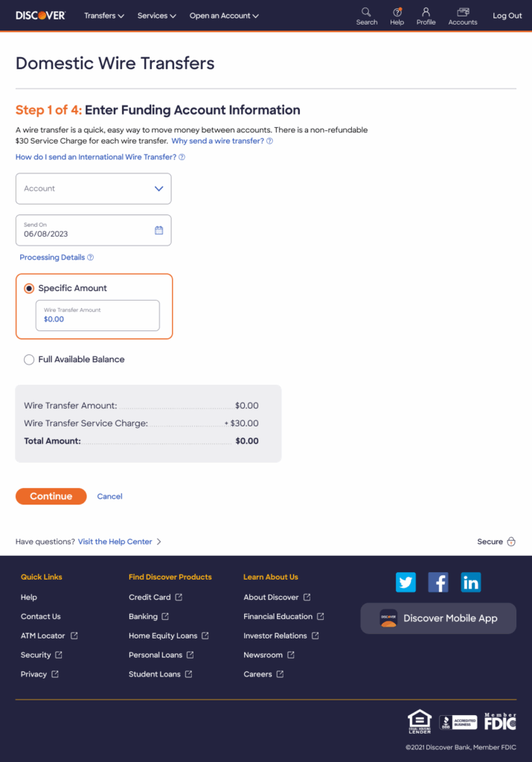The height and width of the screenshot is (762, 532).
Task: Open the Send On calendar icon
Action: (158, 231)
